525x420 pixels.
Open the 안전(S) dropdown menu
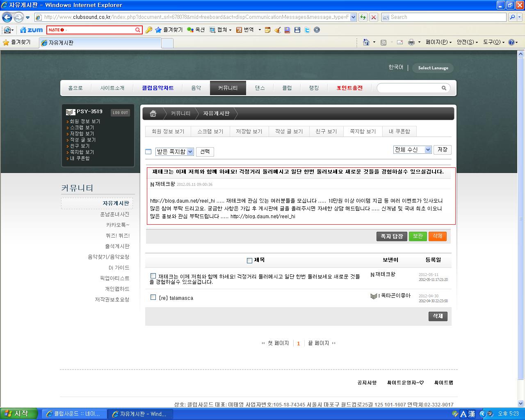point(467,42)
